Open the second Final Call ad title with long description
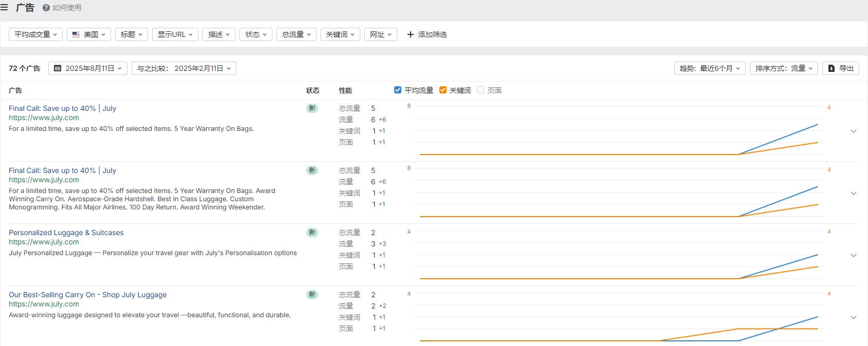 (62, 170)
